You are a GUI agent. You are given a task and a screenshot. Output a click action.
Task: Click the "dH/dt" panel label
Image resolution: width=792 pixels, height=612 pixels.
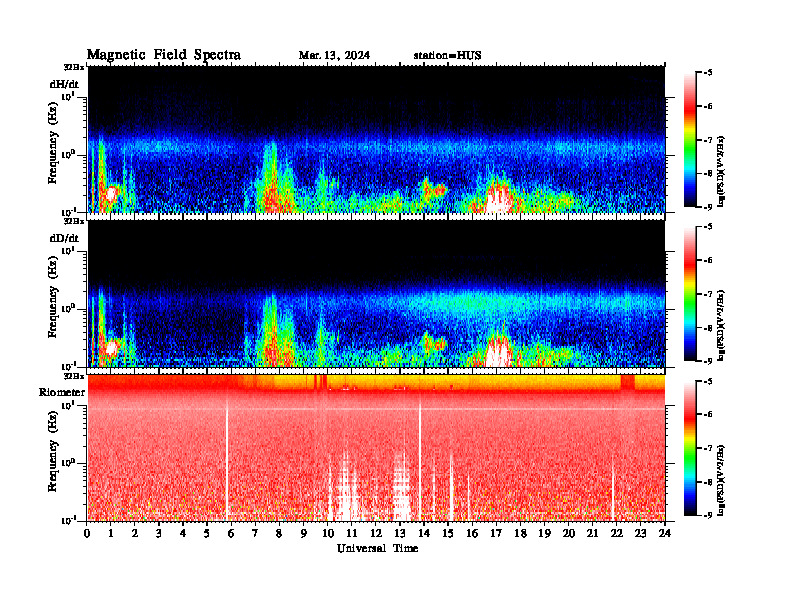click(64, 84)
